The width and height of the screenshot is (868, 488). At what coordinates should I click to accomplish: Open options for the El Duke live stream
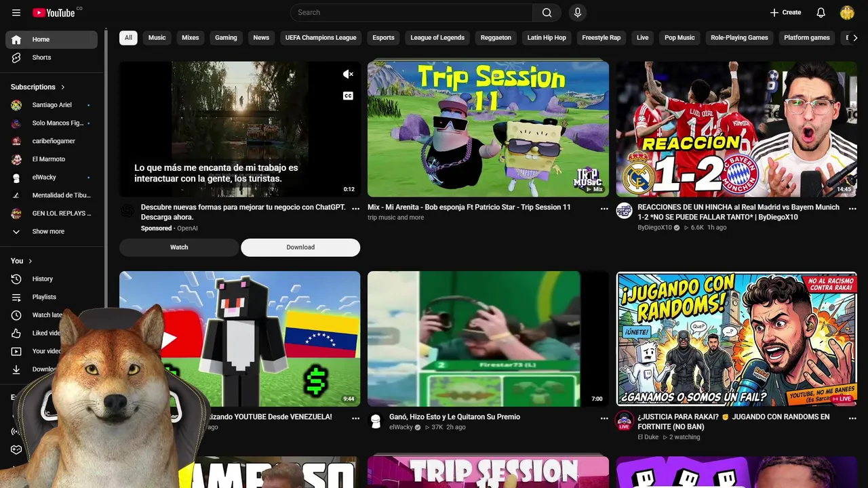coord(852,418)
